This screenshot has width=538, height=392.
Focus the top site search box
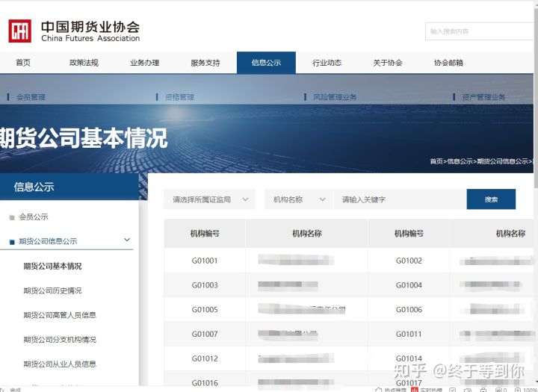click(x=480, y=31)
